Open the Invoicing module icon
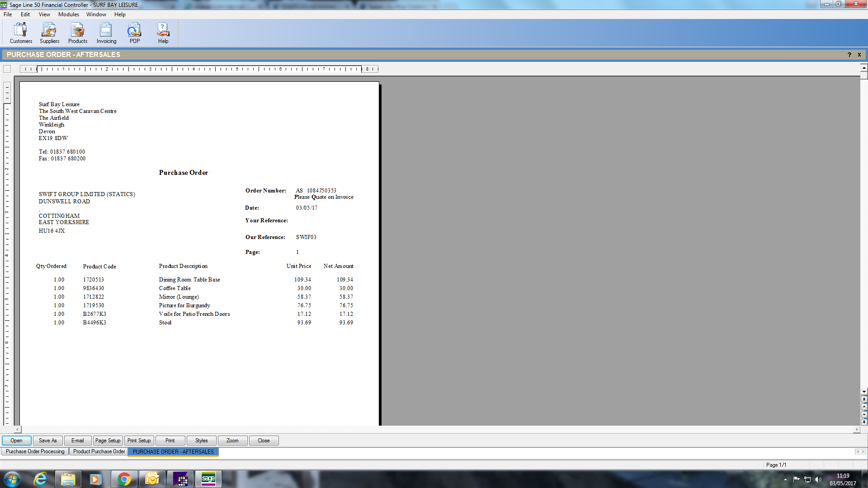 tap(106, 33)
